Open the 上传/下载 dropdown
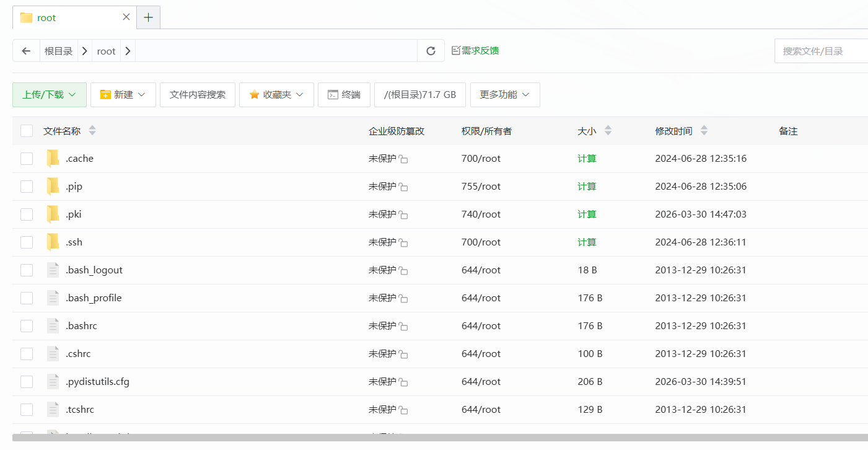This screenshot has width=868, height=450. pyautogui.click(x=50, y=95)
